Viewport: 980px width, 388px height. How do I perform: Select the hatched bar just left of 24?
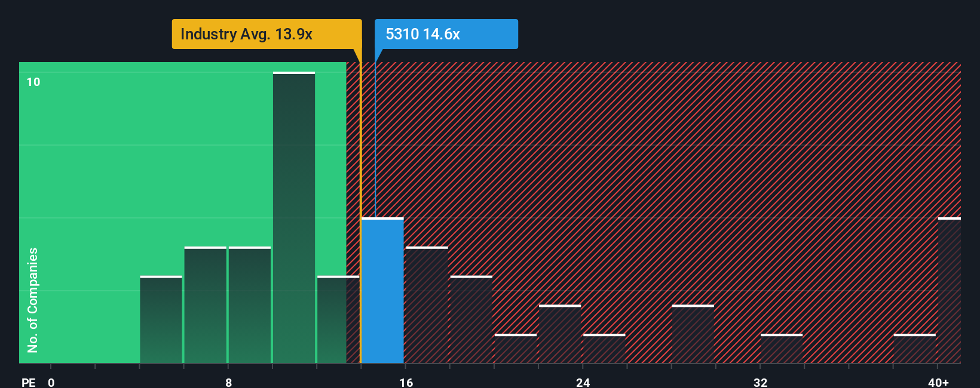tap(560, 334)
